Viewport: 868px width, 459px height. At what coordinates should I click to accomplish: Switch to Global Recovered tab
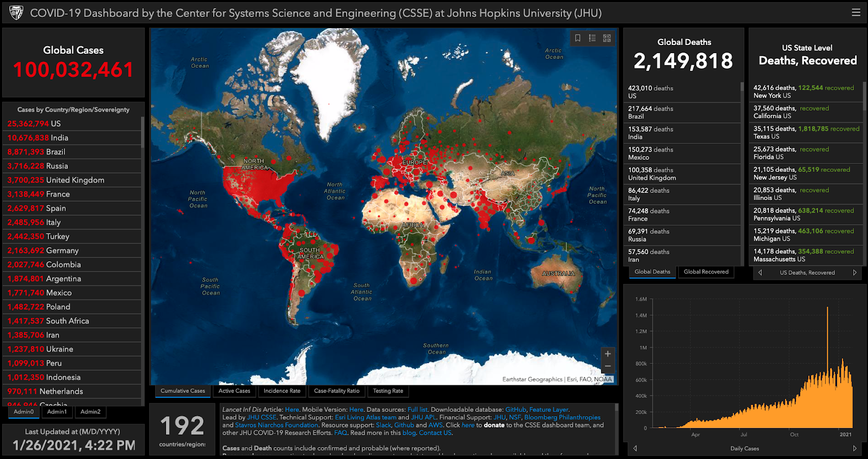point(706,272)
